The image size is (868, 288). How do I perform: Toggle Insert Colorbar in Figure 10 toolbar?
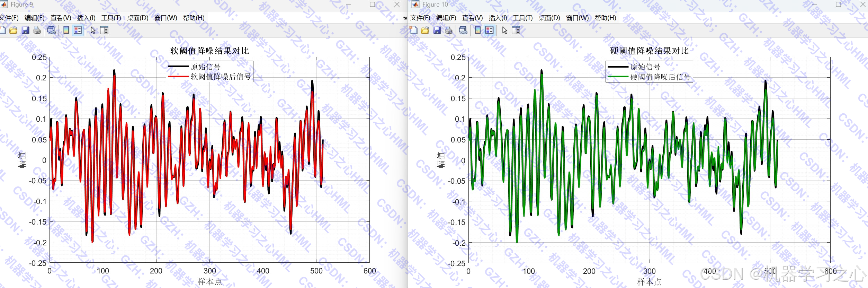[x=478, y=30]
